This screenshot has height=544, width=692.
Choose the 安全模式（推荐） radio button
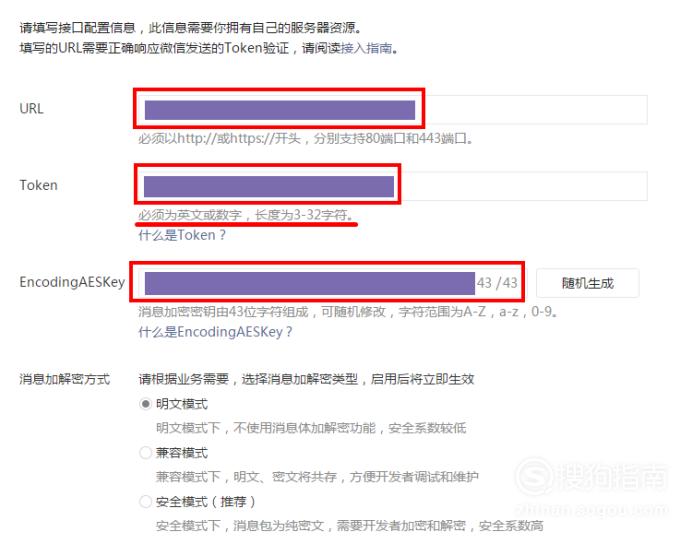click(x=145, y=501)
